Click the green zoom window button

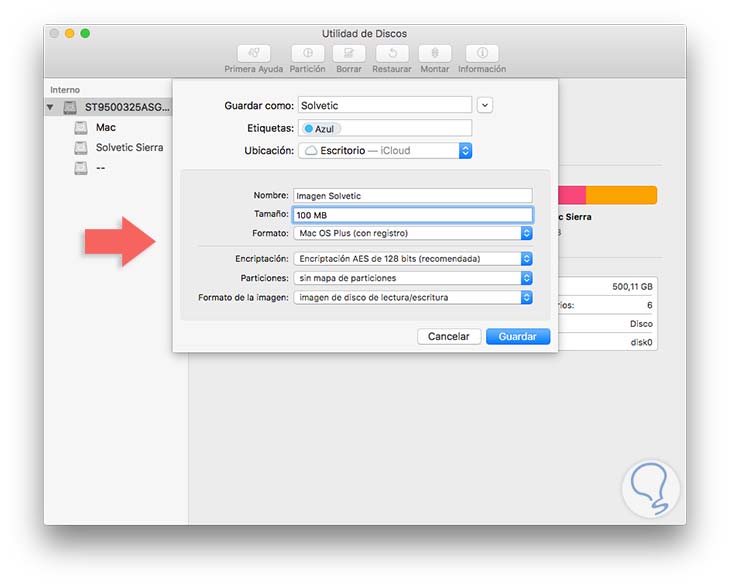pos(85,34)
